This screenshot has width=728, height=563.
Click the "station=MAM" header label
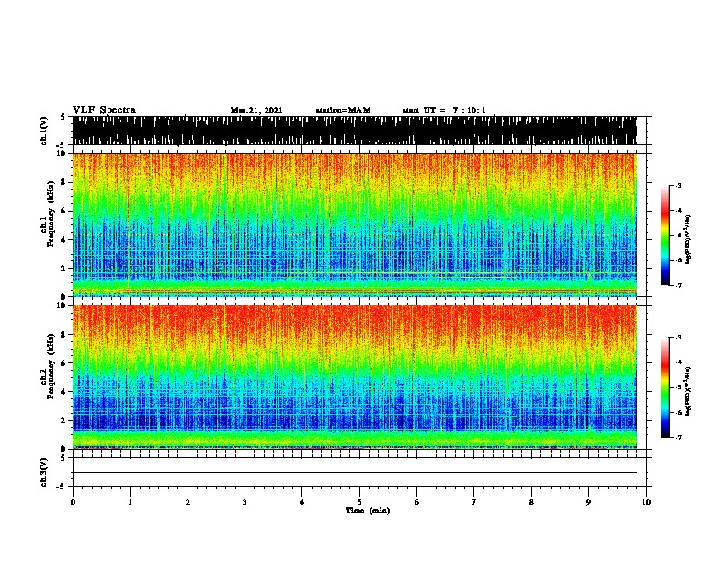tap(343, 110)
